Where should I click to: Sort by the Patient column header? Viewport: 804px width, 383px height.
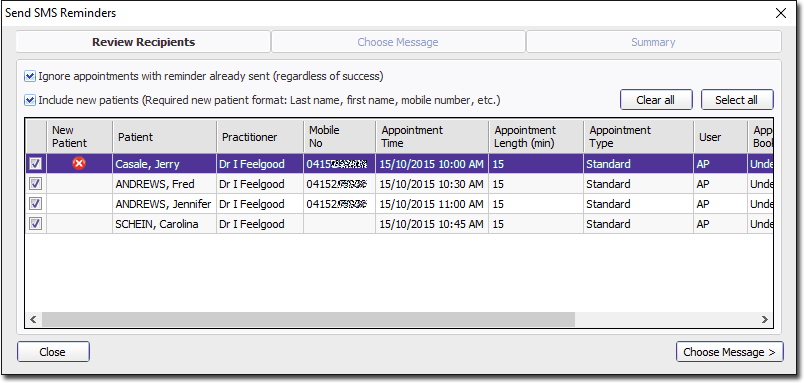(x=165, y=137)
